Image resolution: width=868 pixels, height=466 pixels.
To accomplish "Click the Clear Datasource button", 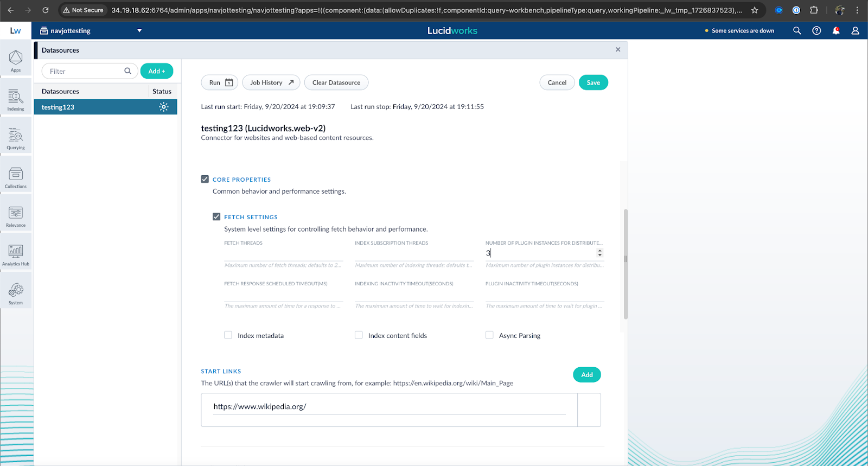I will (x=336, y=82).
